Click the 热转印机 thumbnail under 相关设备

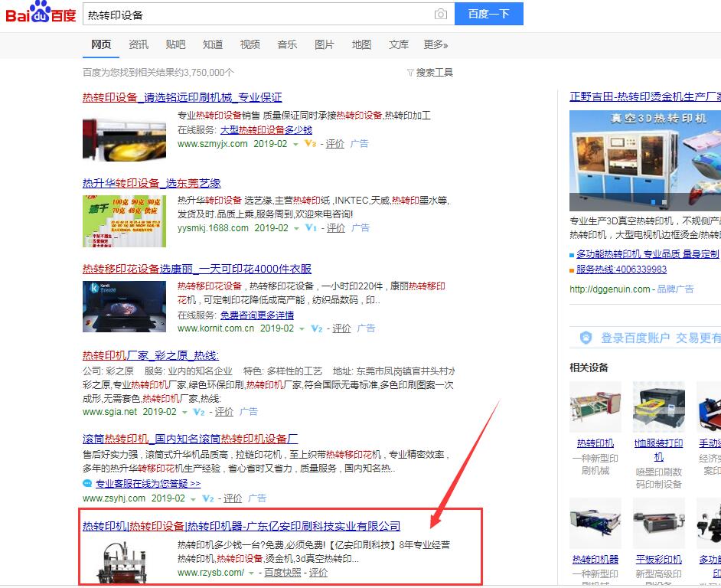click(x=595, y=406)
